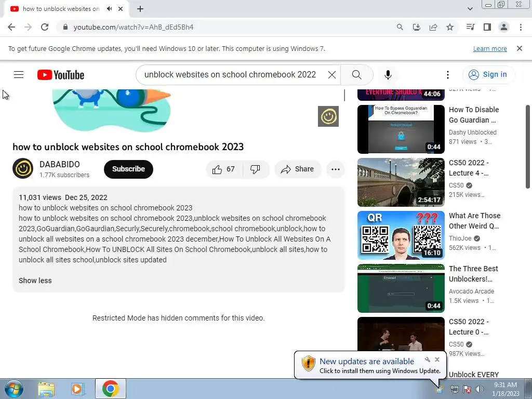This screenshot has height=399, width=532.
Task: Open more actions ellipsis under video
Action: click(336, 169)
